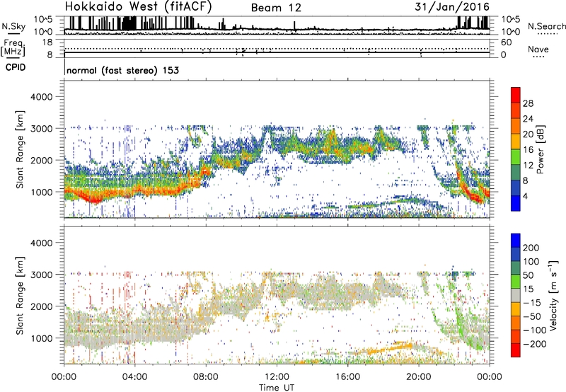Click the dotted line sample under Nave
The image size is (566, 392).
(538, 57)
